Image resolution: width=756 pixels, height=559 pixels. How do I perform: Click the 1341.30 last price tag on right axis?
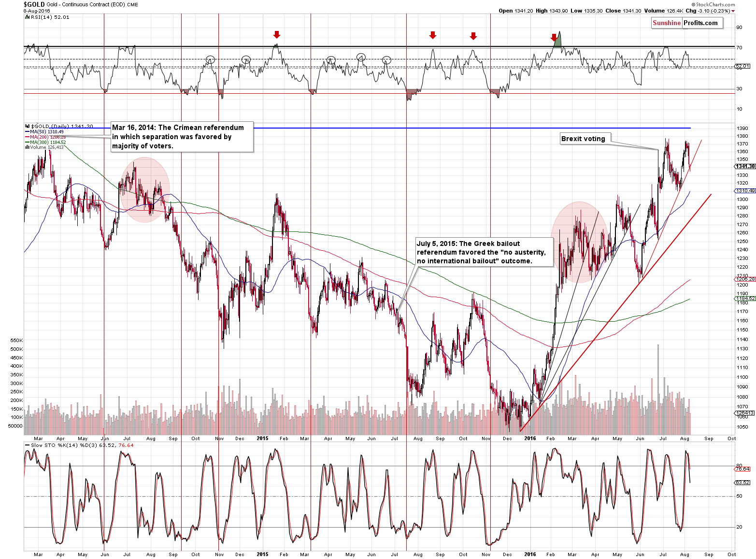click(x=745, y=166)
